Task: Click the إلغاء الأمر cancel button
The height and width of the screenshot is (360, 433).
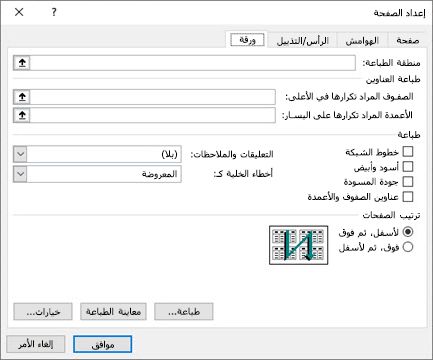Action: (36, 344)
